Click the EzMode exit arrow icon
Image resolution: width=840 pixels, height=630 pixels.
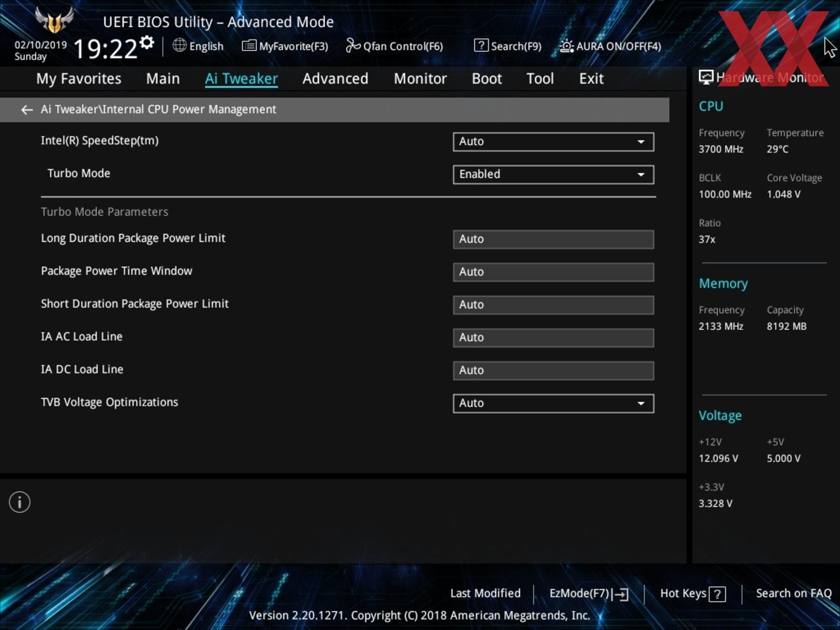(x=621, y=594)
